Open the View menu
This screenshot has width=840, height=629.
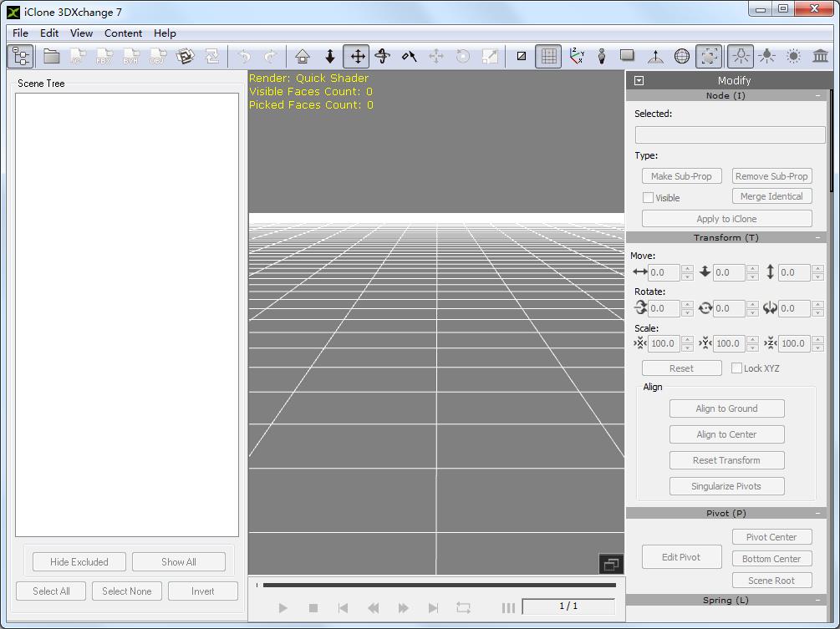pyautogui.click(x=81, y=33)
